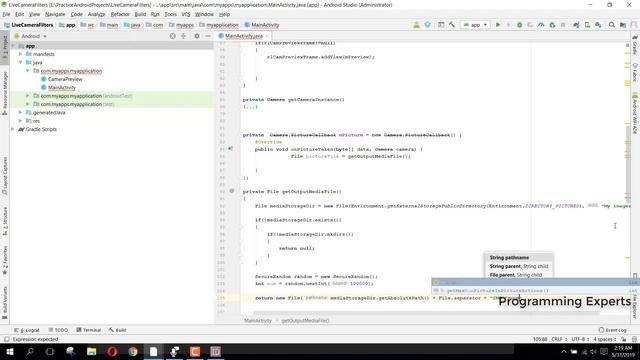Click the blue diamond toolbar icon
The height and width of the screenshot is (360, 640).
pyautogui.click(x=427, y=25)
